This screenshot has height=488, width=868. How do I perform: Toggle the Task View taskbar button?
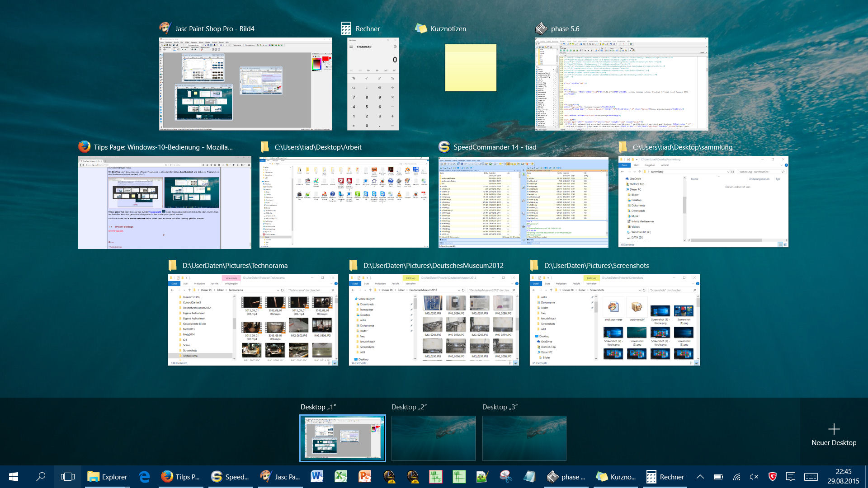click(x=68, y=477)
